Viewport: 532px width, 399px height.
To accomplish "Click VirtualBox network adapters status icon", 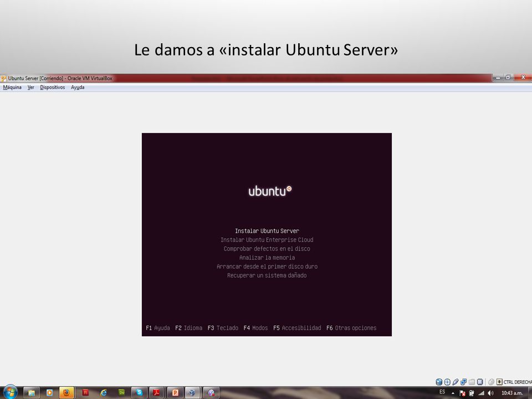I will click(x=463, y=382).
